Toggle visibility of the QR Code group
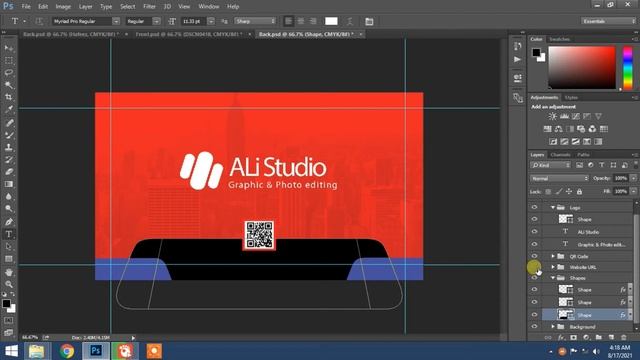640x360 pixels. point(534,256)
